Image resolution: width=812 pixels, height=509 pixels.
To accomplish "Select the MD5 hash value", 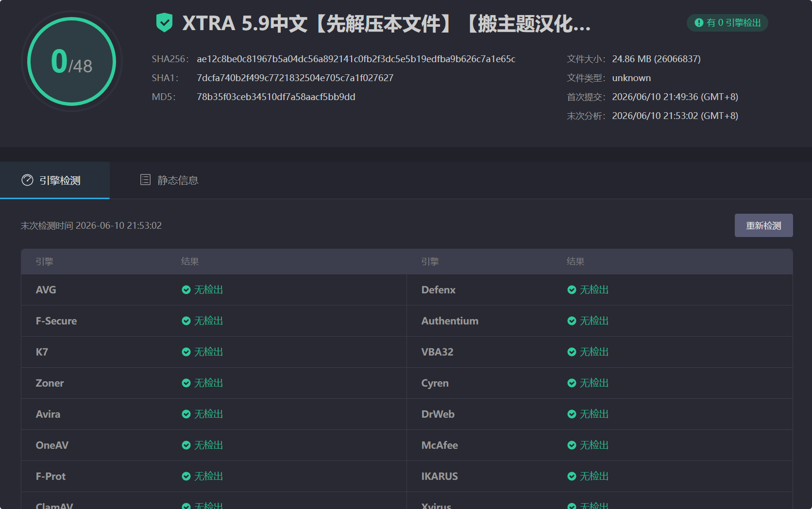I will pos(276,97).
